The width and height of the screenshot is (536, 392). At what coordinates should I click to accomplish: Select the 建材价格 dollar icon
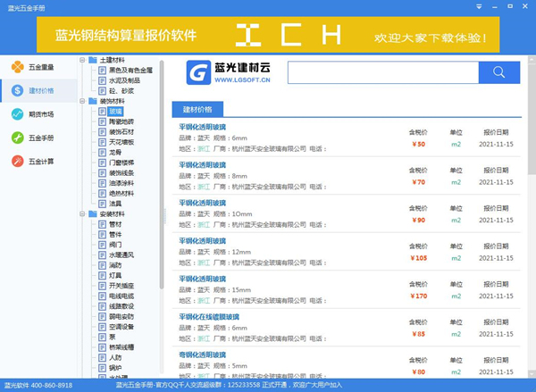point(18,90)
